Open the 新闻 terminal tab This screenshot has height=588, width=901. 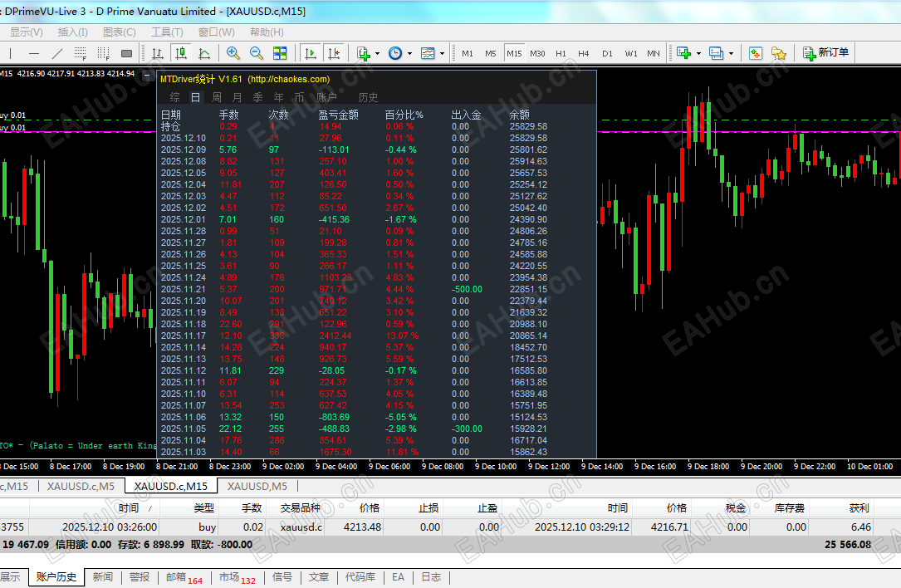point(103,577)
